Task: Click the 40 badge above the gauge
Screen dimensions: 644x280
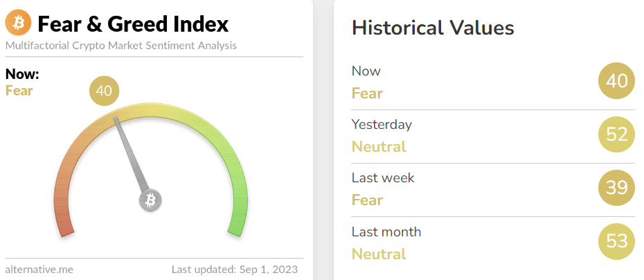Action: click(104, 91)
